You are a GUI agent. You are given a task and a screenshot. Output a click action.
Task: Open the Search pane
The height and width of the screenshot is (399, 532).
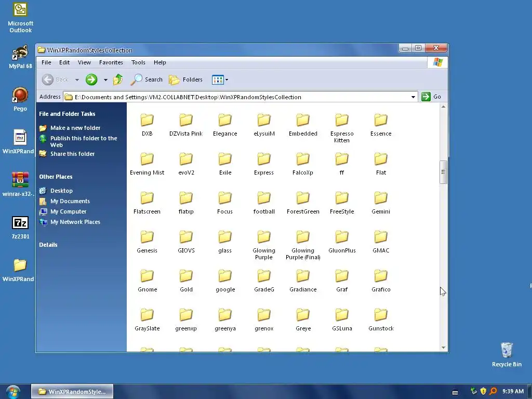pos(147,79)
